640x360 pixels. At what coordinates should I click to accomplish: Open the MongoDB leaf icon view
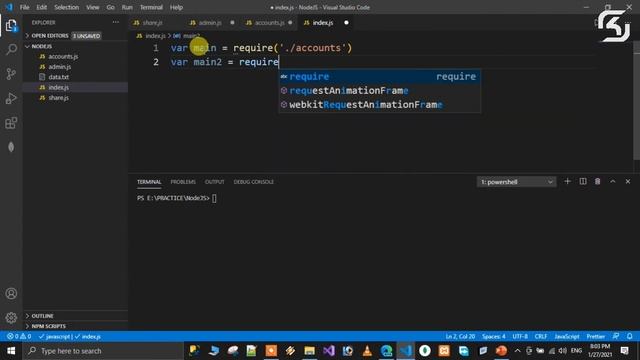[11, 147]
